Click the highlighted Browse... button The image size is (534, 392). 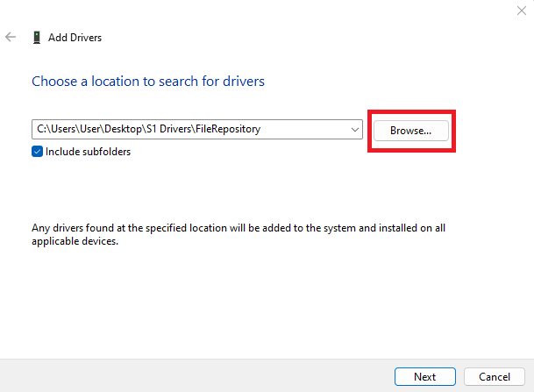pos(411,131)
